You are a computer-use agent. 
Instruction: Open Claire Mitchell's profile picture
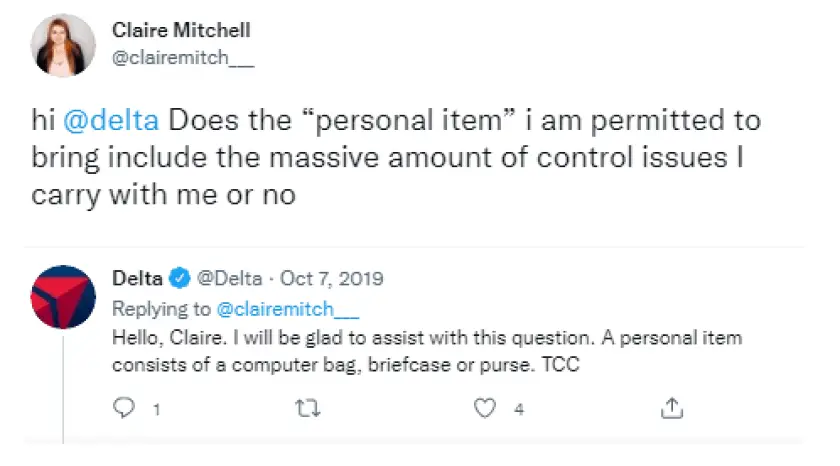point(63,46)
